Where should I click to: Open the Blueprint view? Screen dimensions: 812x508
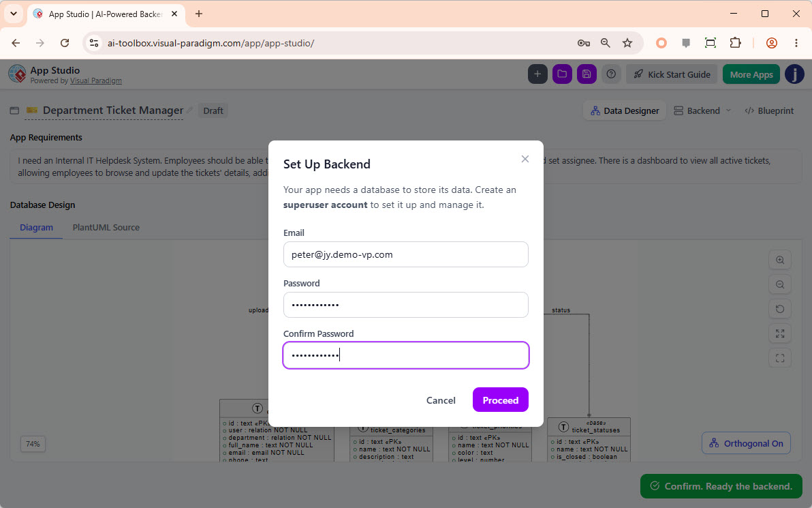pyautogui.click(x=769, y=110)
